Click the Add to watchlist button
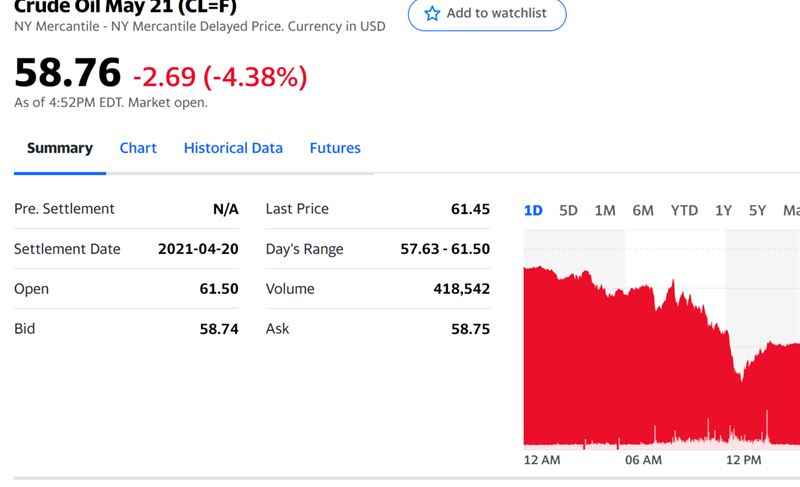The image size is (800, 487). (x=487, y=14)
